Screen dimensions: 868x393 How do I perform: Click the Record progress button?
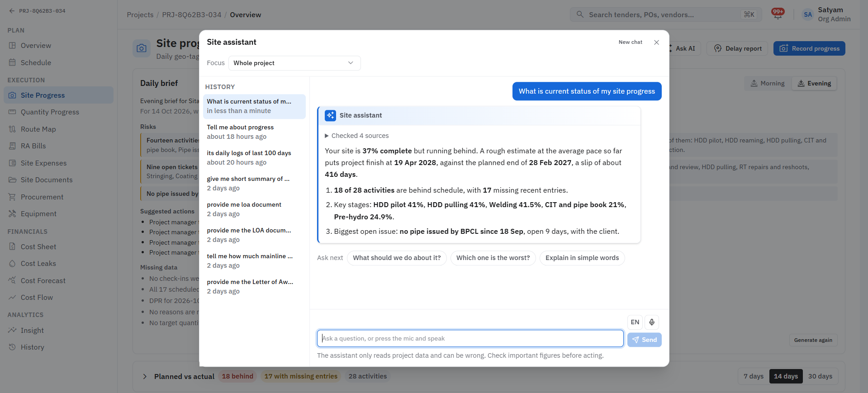[x=809, y=48]
